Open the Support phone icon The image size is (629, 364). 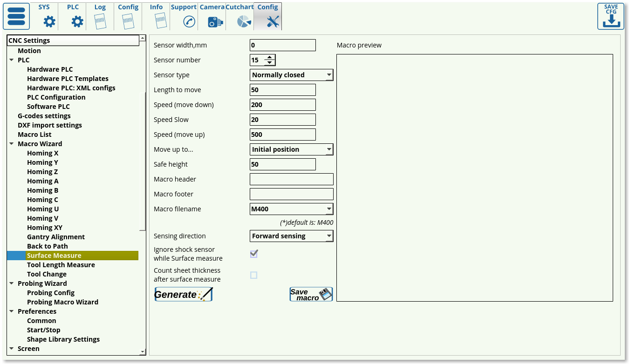tap(189, 21)
